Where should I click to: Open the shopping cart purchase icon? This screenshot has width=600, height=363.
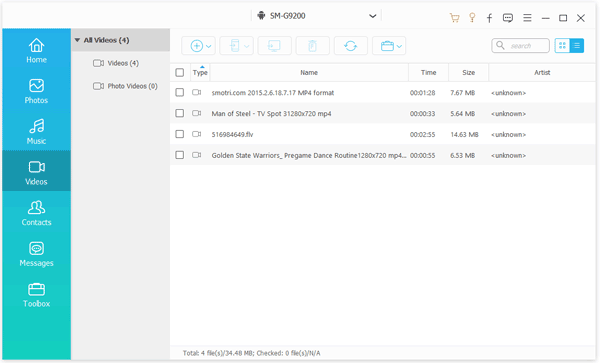(454, 18)
